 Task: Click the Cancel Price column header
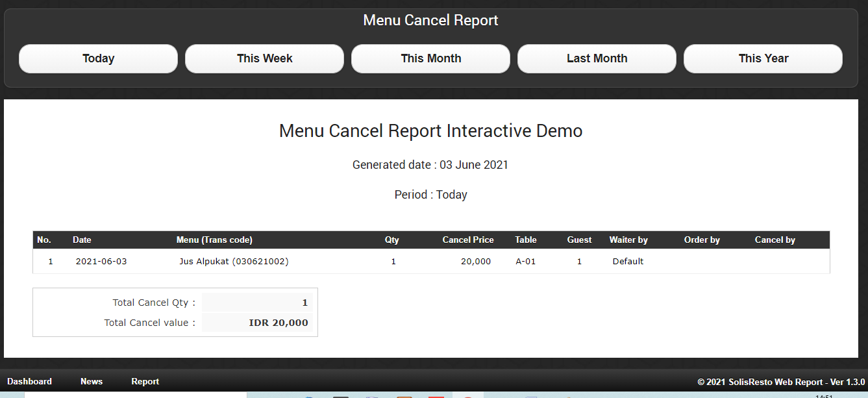[x=468, y=240]
